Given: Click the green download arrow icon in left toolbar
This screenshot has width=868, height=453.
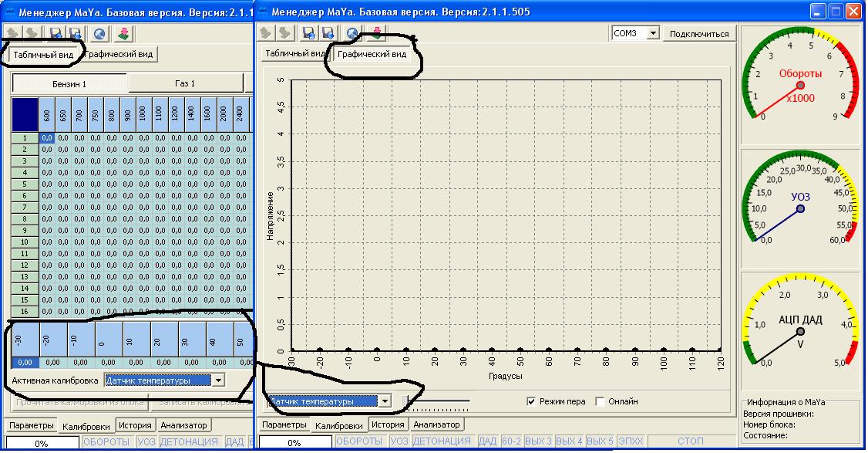Looking at the screenshot, I should [x=123, y=34].
